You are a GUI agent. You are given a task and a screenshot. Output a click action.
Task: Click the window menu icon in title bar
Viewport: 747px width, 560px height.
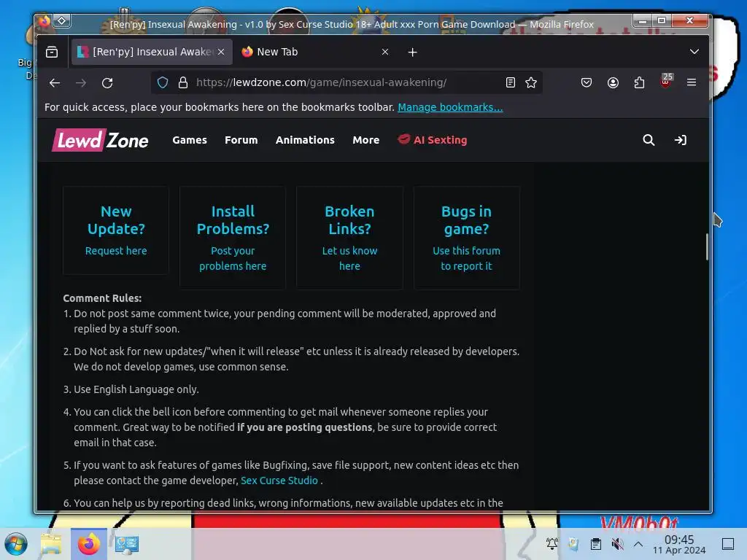(x=44, y=21)
